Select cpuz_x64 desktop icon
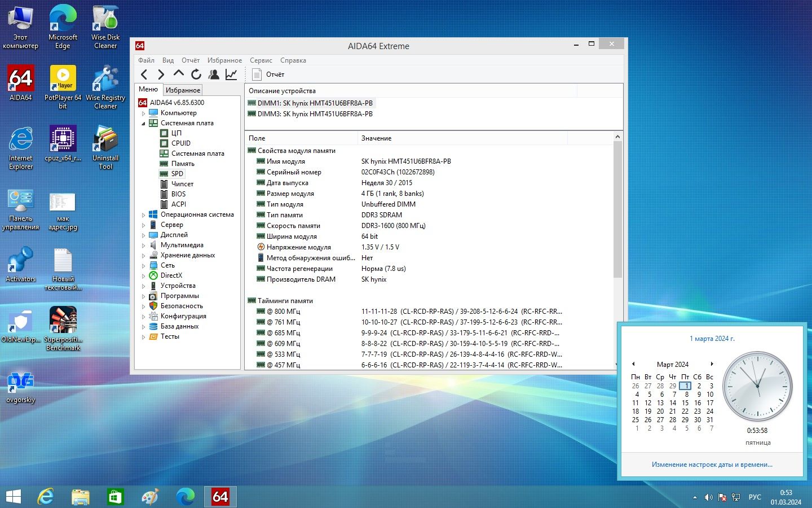Screen dimensions: 812x508 63,144
